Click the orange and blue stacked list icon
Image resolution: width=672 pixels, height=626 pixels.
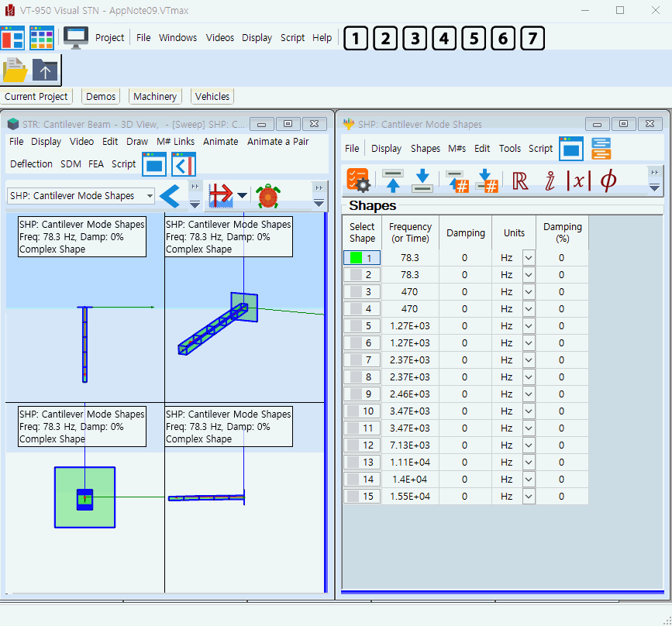pyautogui.click(x=601, y=149)
